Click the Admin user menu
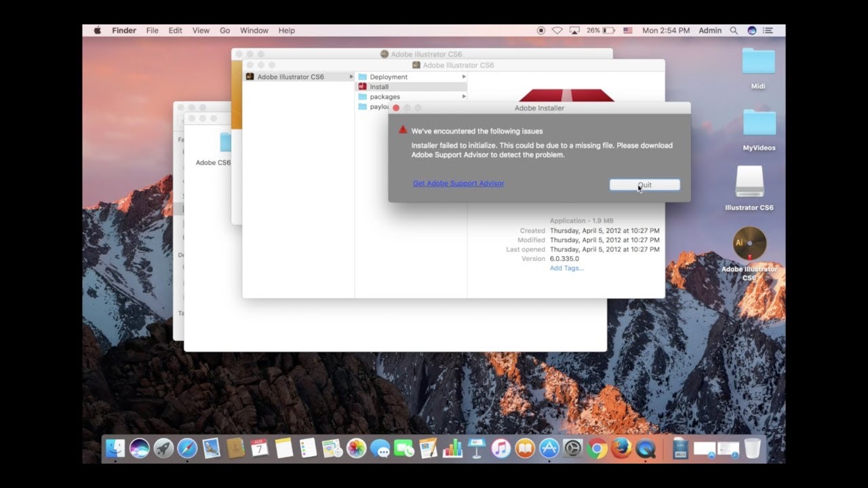868x488 pixels. (x=710, y=30)
